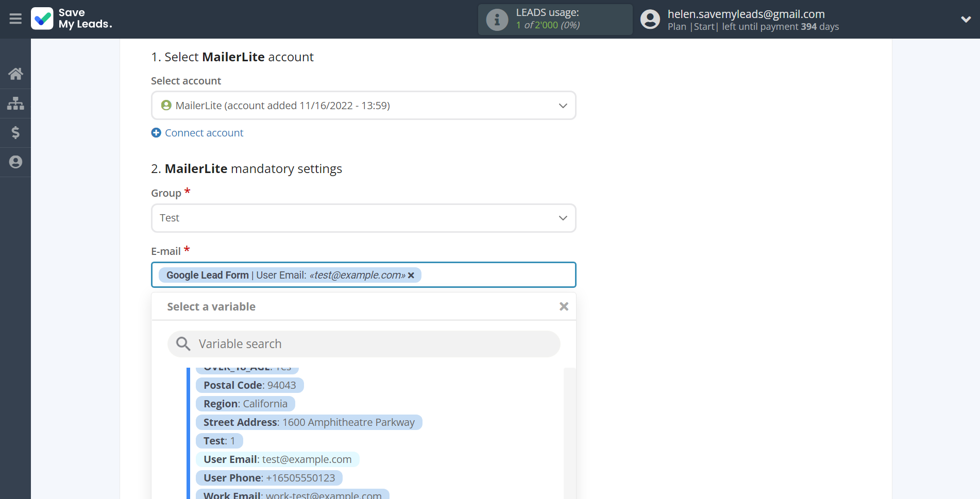Click the user avatar icon in header

pyautogui.click(x=650, y=20)
